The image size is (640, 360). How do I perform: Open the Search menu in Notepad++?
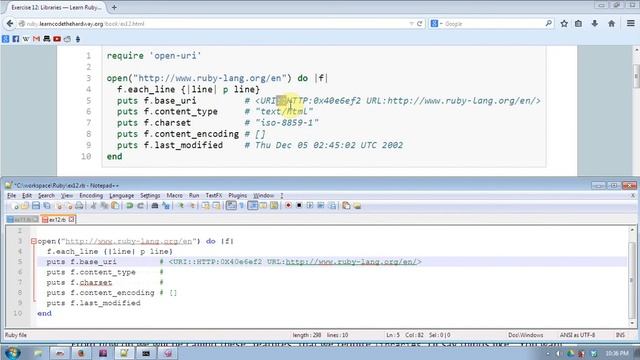pyautogui.click(x=46, y=196)
